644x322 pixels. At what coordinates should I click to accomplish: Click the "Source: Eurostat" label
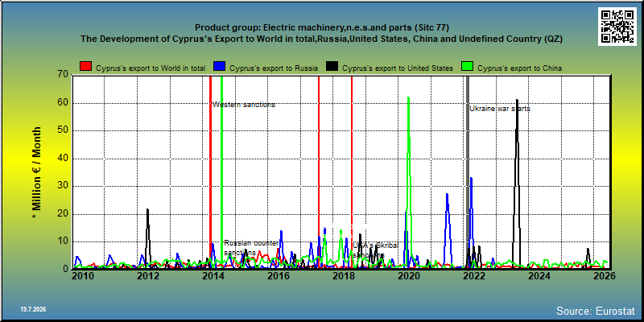point(596,310)
